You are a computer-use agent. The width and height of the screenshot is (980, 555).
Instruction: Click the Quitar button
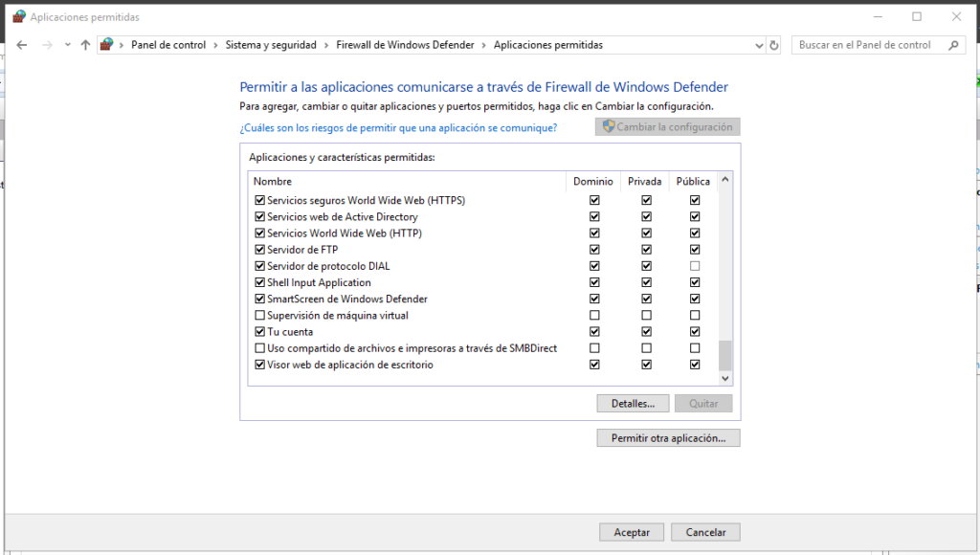[703, 404]
